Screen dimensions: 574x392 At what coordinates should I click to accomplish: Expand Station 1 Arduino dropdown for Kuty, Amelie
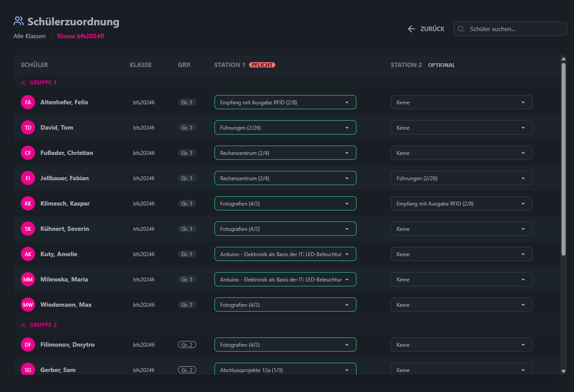tap(285, 254)
